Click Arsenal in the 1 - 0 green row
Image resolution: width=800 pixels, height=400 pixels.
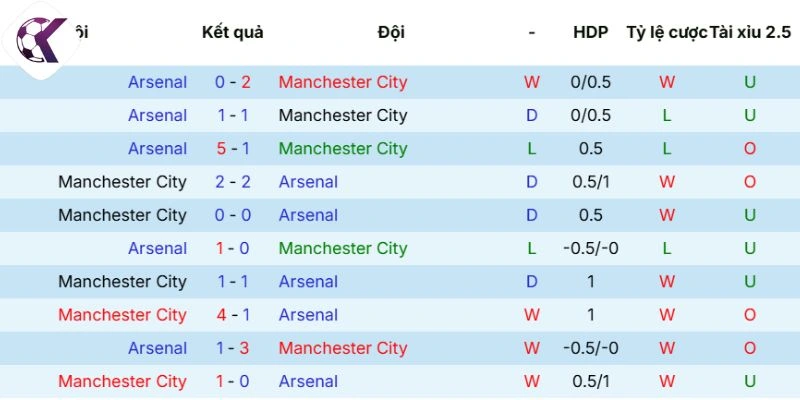[x=157, y=248]
